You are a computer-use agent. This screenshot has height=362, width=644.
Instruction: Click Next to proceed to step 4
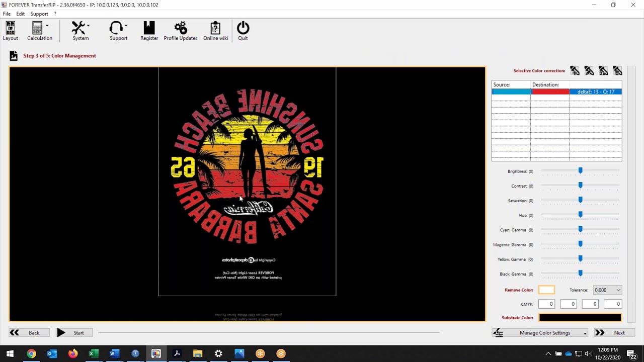point(614,333)
